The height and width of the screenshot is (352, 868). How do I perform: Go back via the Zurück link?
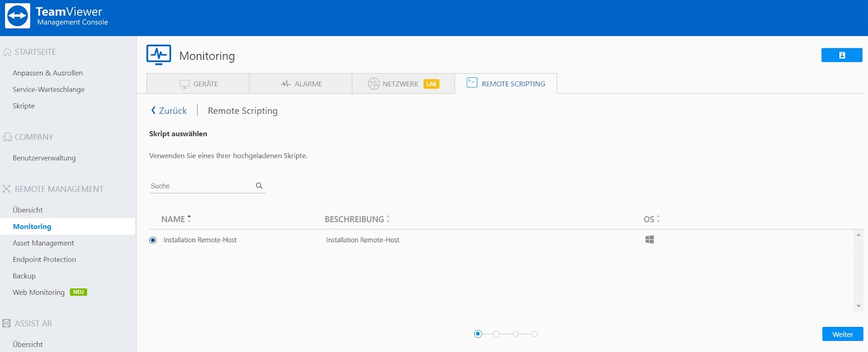(169, 111)
